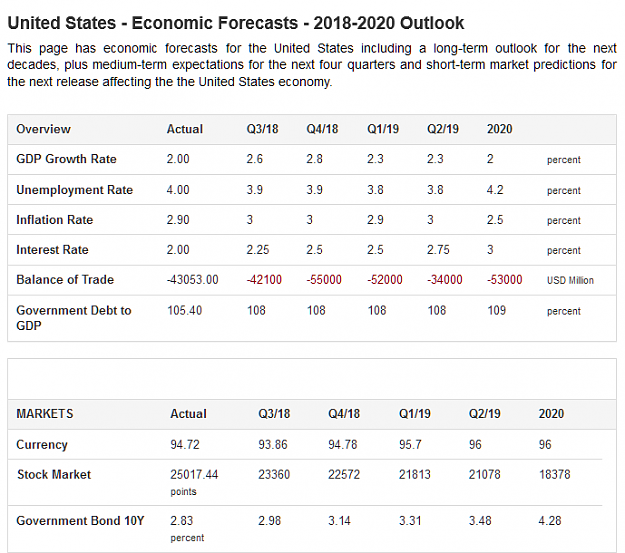Click the 105.40 government debt actual value
The width and height of the screenshot is (625, 553).
pyautogui.click(x=185, y=310)
